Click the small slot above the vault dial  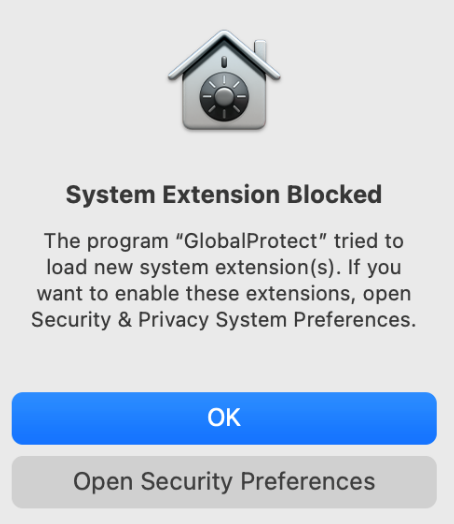[224, 61]
